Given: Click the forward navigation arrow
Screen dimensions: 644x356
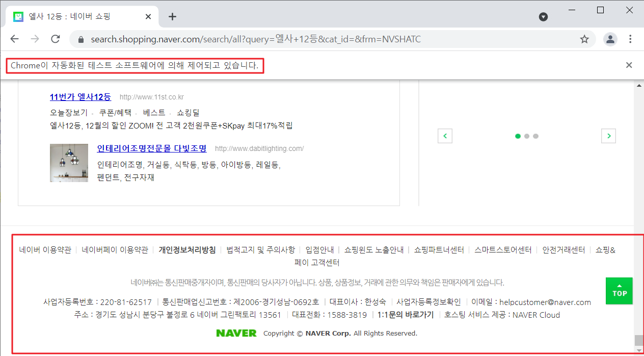Looking at the screenshot, I should click(x=35, y=39).
